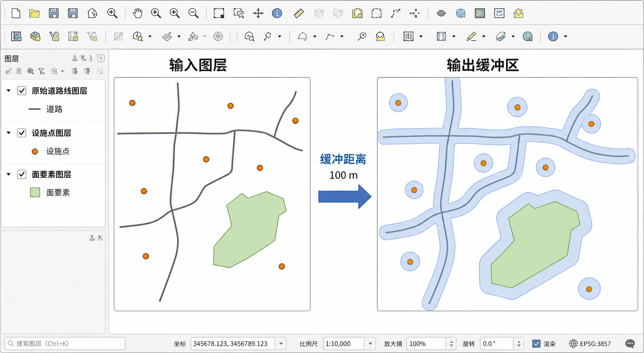Select the 原始道路线图层 layer name
644x353 pixels.
[x=59, y=90]
